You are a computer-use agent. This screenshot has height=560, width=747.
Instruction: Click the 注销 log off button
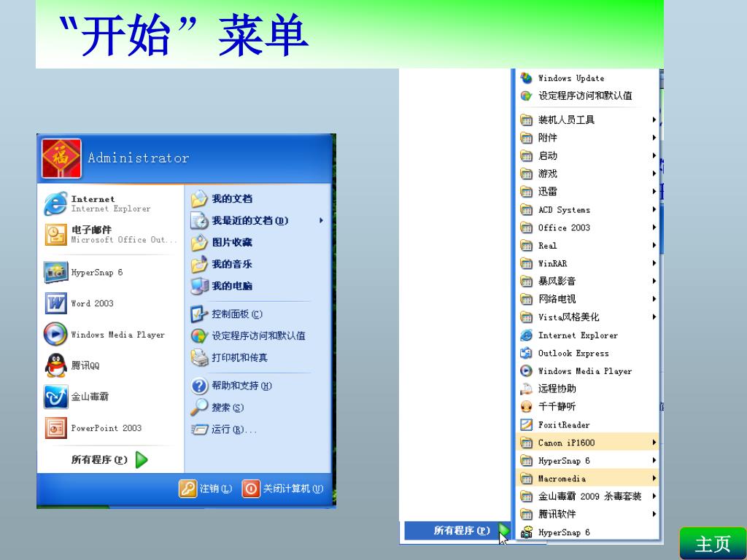pos(206,489)
